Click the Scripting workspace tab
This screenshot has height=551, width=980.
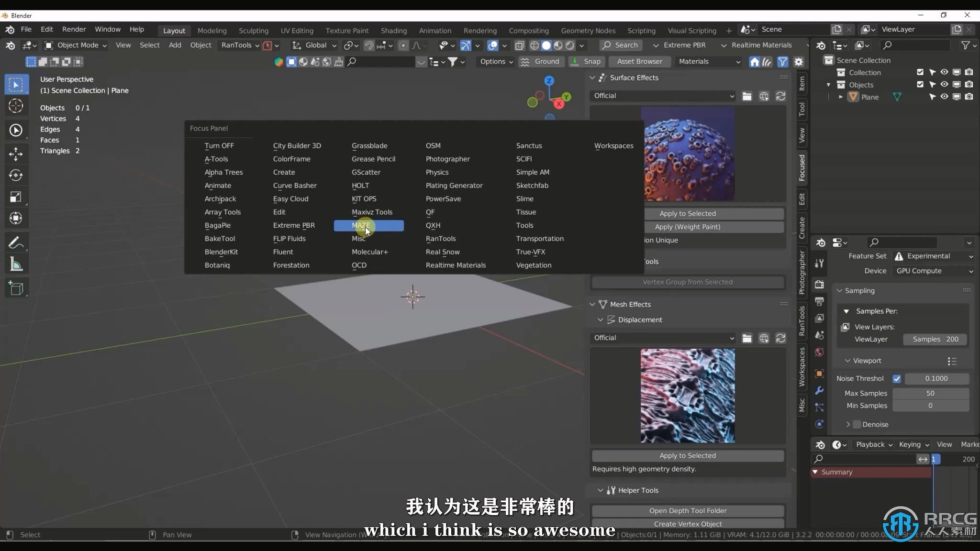pyautogui.click(x=641, y=29)
